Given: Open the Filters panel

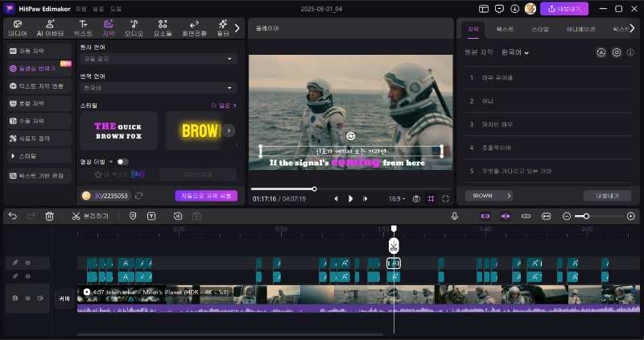Looking at the screenshot, I should 223,28.
